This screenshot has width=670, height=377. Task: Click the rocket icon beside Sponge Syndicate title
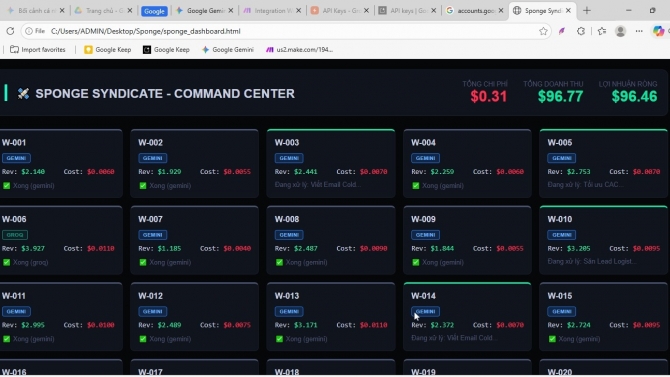pos(24,93)
